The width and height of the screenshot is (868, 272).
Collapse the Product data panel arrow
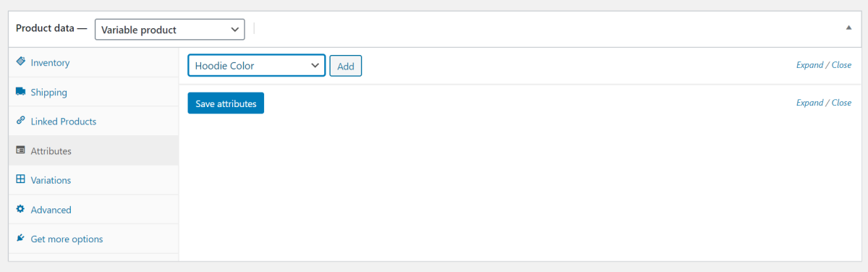tap(848, 27)
